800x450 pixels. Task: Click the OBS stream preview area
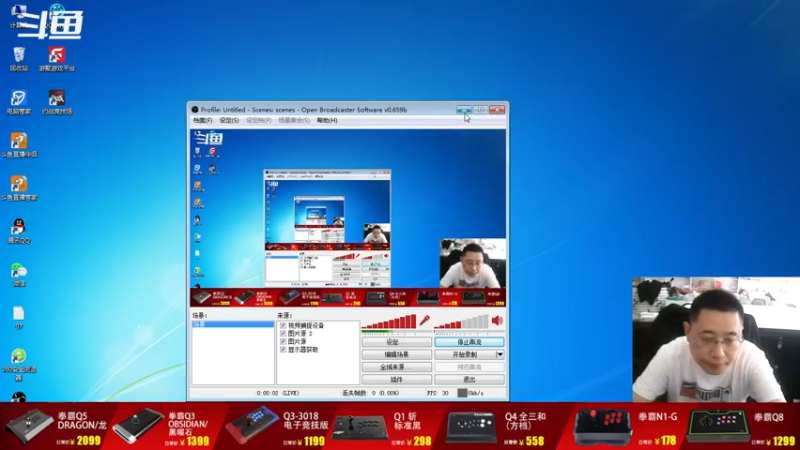[348, 218]
